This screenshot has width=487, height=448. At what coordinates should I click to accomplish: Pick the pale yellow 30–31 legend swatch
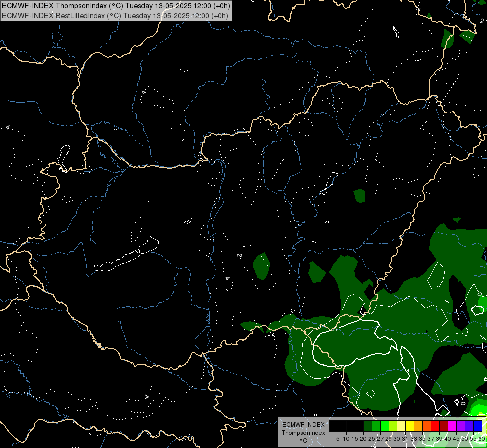click(x=401, y=426)
